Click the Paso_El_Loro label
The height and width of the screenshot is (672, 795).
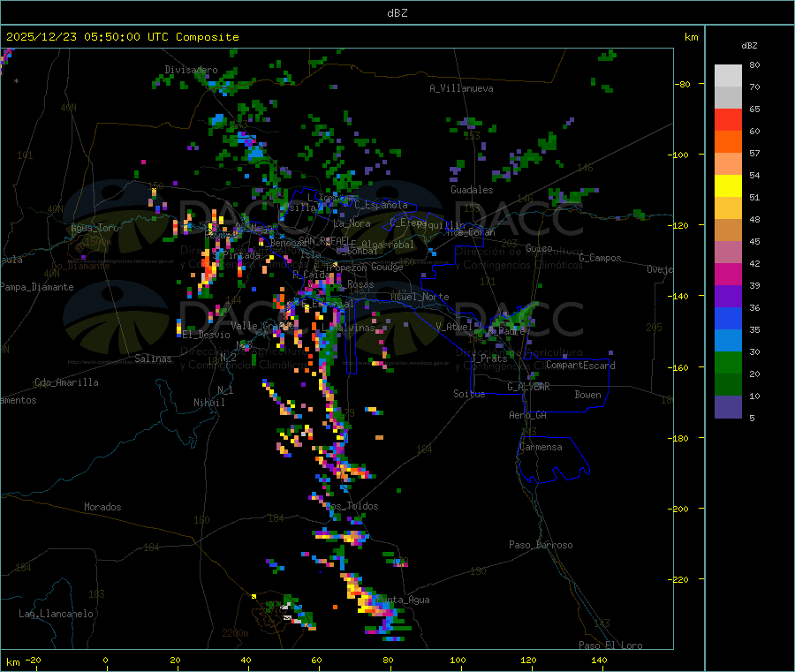click(x=610, y=646)
